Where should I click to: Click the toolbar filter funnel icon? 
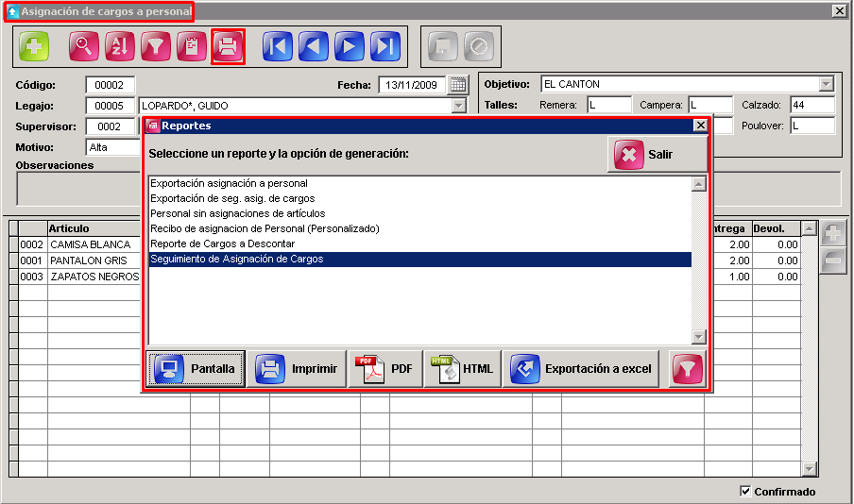click(156, 46)
